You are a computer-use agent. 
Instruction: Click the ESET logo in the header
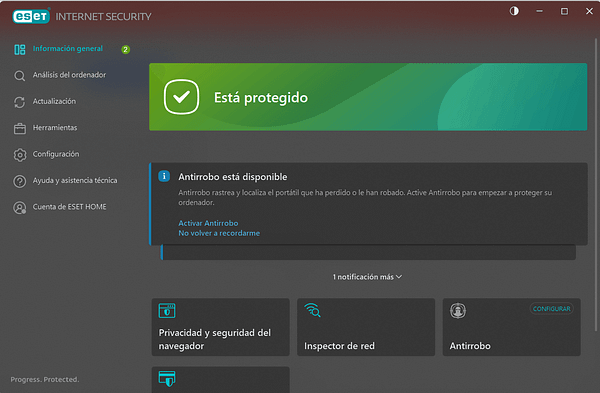[x=31, y=16]
